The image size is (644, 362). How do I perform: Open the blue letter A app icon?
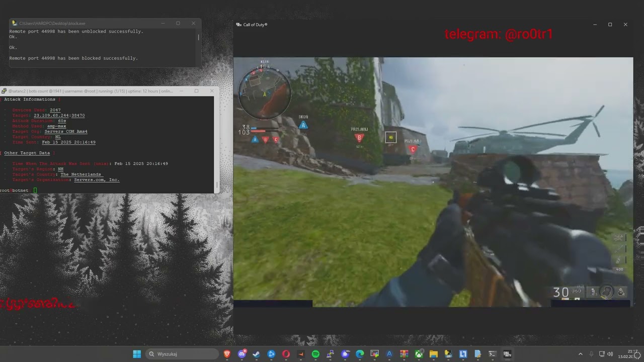coord(389,354)
